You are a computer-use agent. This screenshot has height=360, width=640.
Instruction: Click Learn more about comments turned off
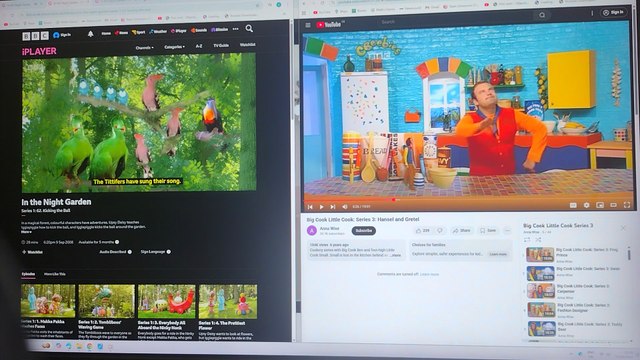pyautogui.click(x=429, y=274)
